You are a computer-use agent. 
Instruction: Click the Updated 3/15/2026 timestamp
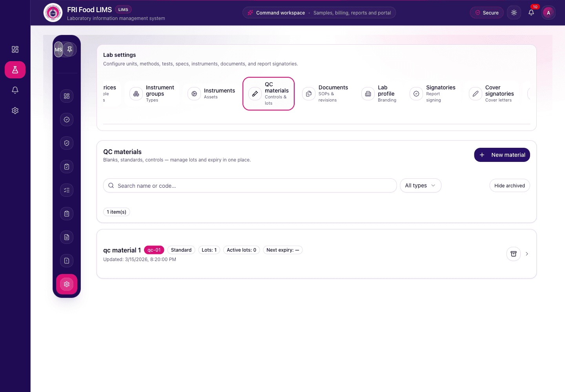(x=140, y=260)
